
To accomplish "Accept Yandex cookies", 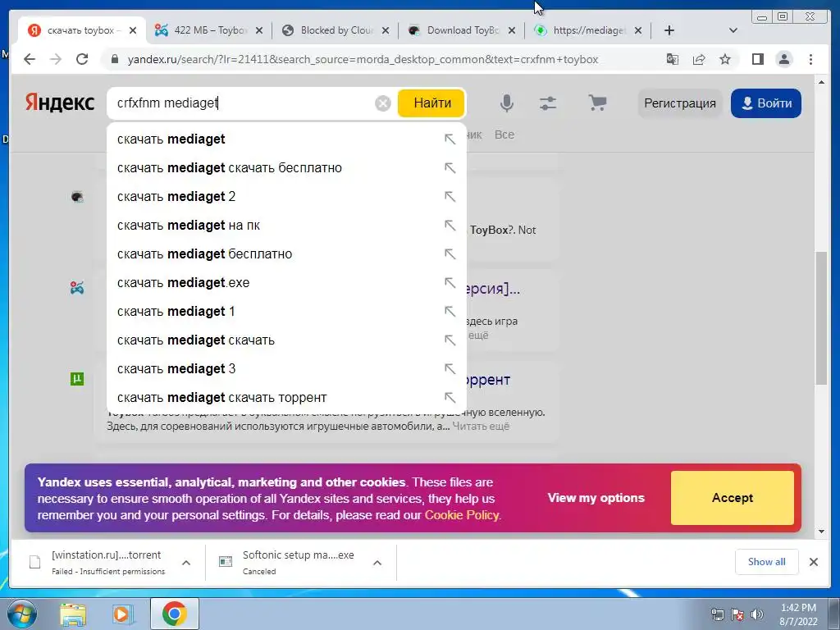I will [x=733, y=498].
